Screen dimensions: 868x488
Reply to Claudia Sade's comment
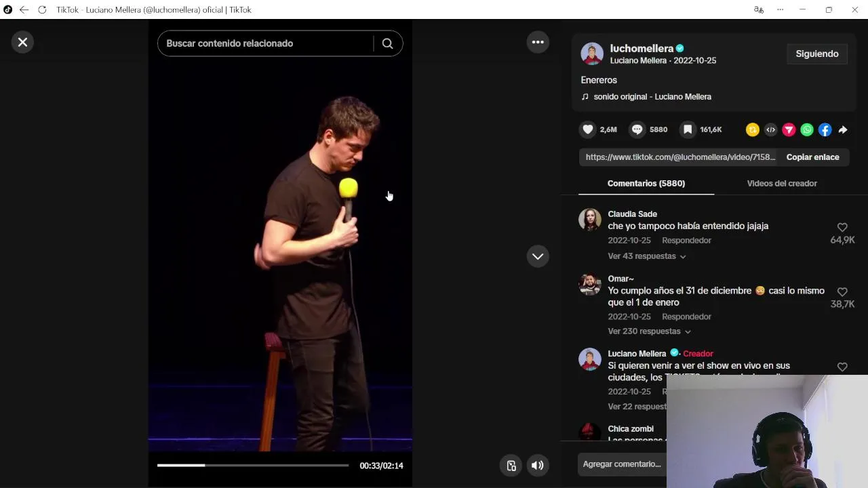686,241
